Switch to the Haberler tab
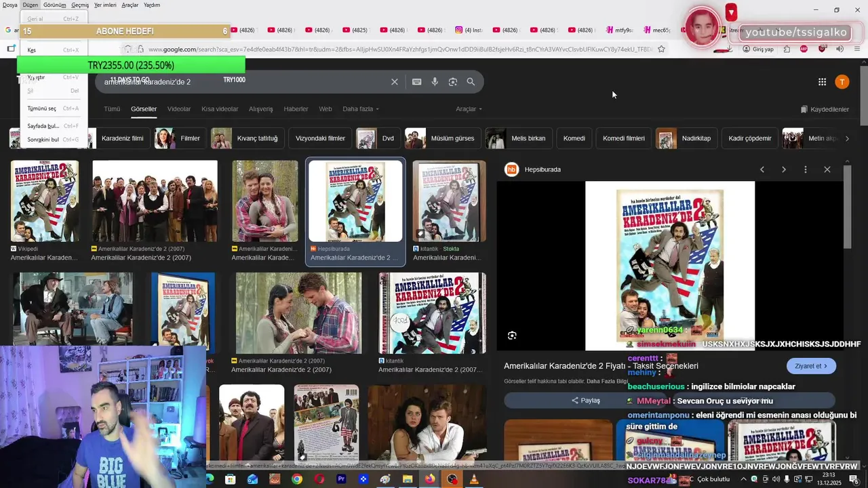 click(296, 109)
